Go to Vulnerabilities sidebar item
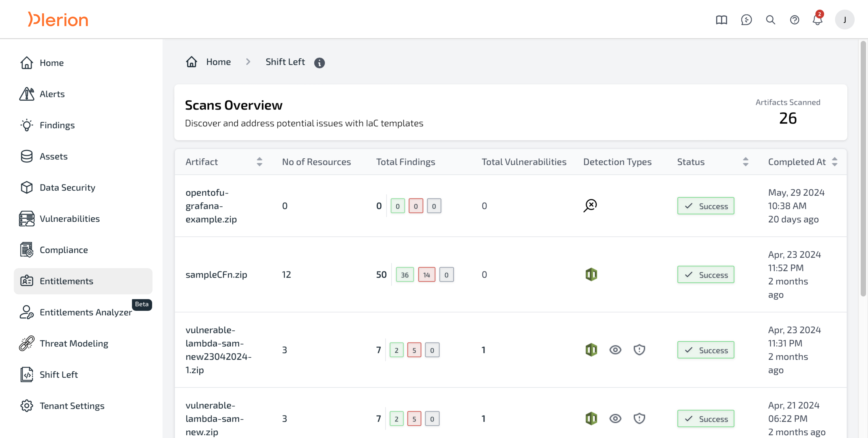868x438 pixels. pyautogui.click(x=69, y=219)
